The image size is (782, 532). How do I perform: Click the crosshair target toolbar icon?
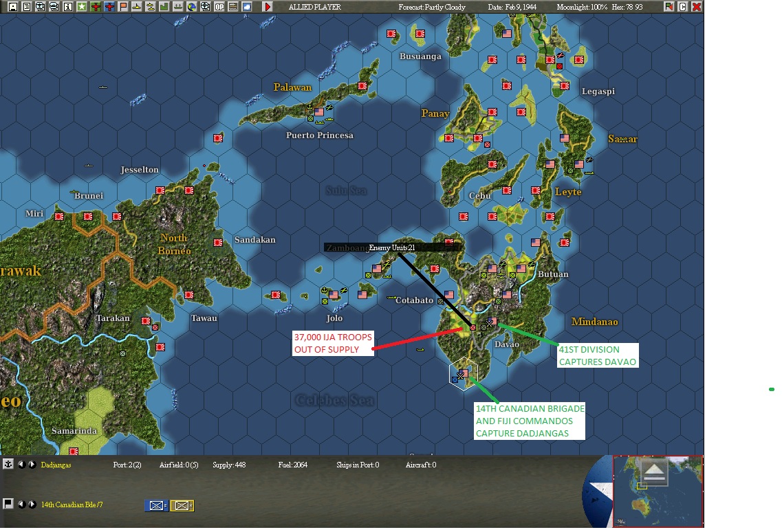(205, 7)
